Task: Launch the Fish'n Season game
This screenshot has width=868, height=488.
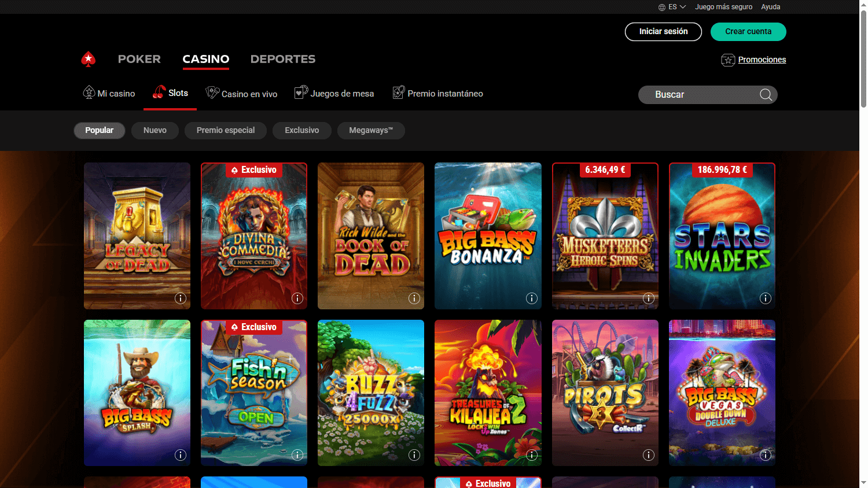Action: 254,393
